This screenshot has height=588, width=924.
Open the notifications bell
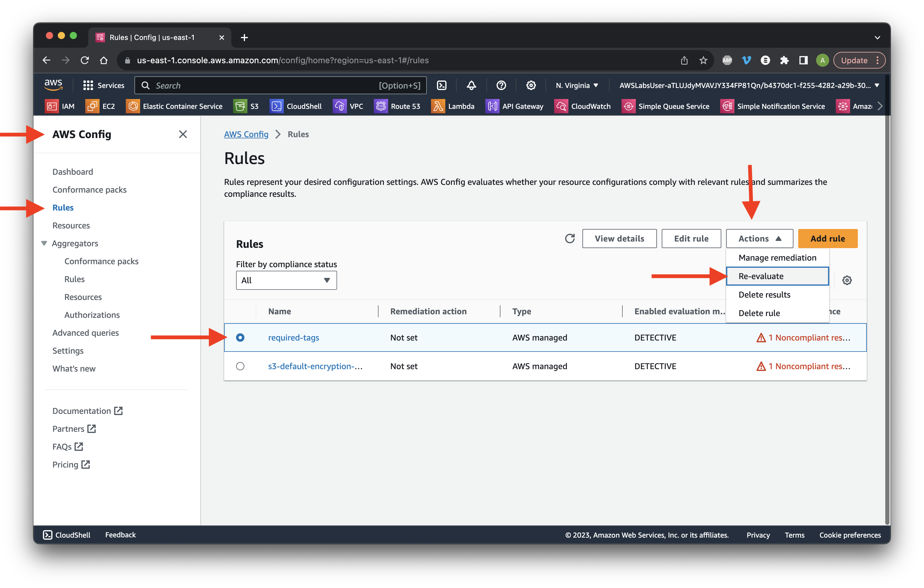[471, 85]
